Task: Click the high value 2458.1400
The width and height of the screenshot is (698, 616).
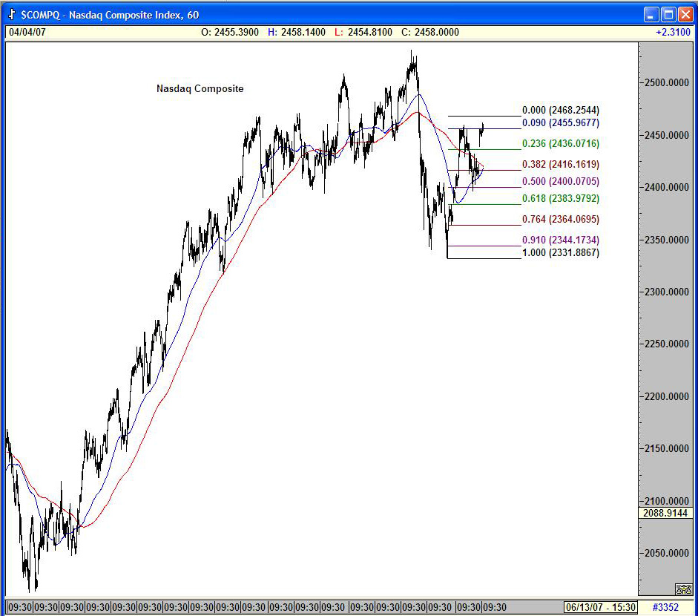Action: [303, 32]
